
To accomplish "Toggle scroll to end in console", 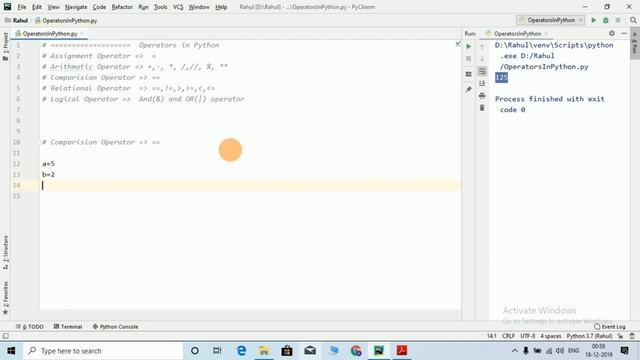I will (x=482, y=83).
